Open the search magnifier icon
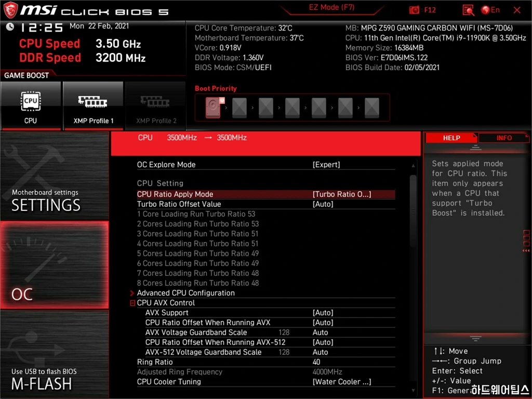The width and height of the screenshot is (532, 399). (468, 10)
